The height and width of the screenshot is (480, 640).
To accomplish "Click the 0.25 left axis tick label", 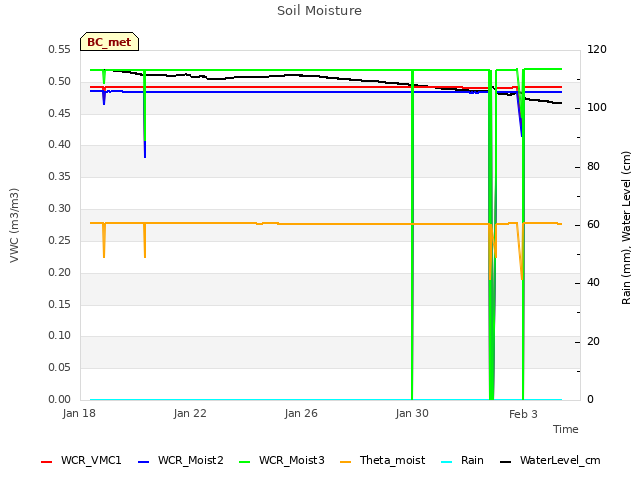I will pyautogui.click(x=60, y=240).
